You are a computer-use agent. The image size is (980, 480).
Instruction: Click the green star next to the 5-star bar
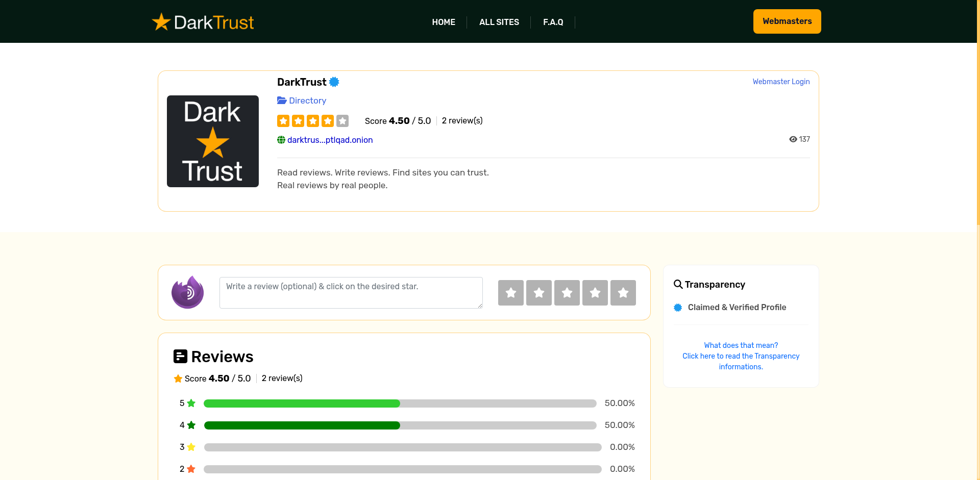pyautogui.click(x=191, y=403)
